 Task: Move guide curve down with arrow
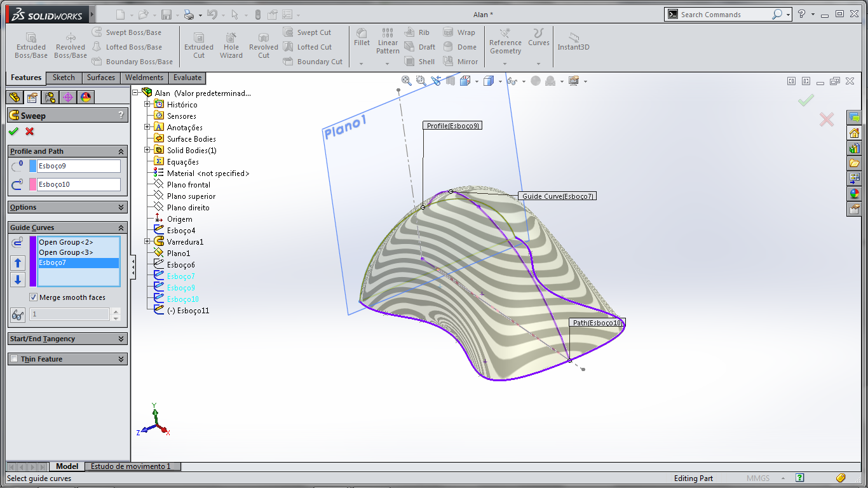[18, 279]
